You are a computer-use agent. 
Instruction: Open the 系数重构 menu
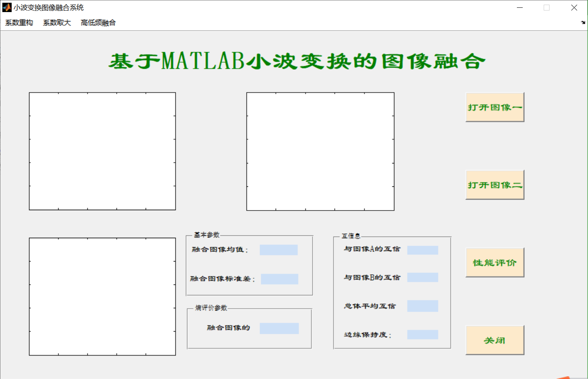18,23
